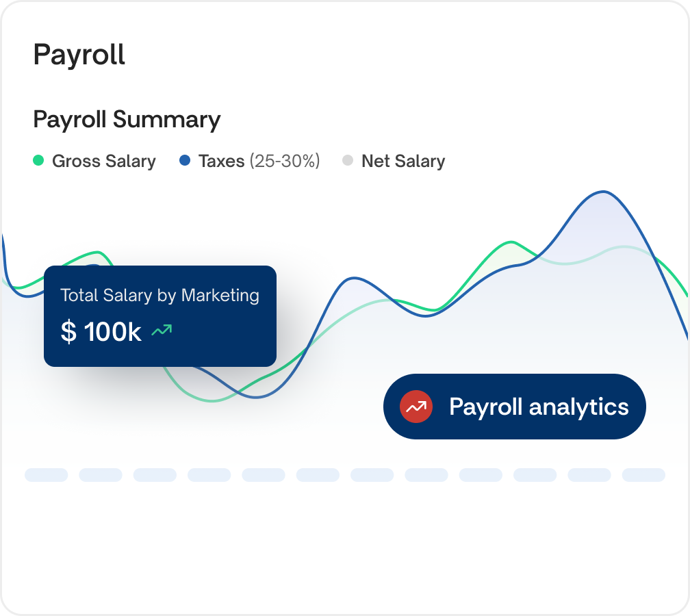Click the blue Taxes legend dot

click(x=184, y=161)
